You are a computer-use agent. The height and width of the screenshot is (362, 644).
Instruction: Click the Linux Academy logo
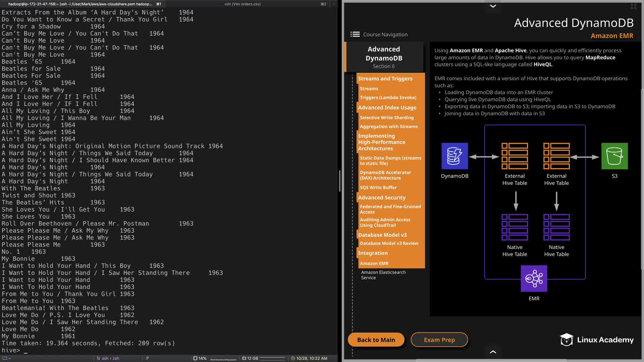pos(597,340)
